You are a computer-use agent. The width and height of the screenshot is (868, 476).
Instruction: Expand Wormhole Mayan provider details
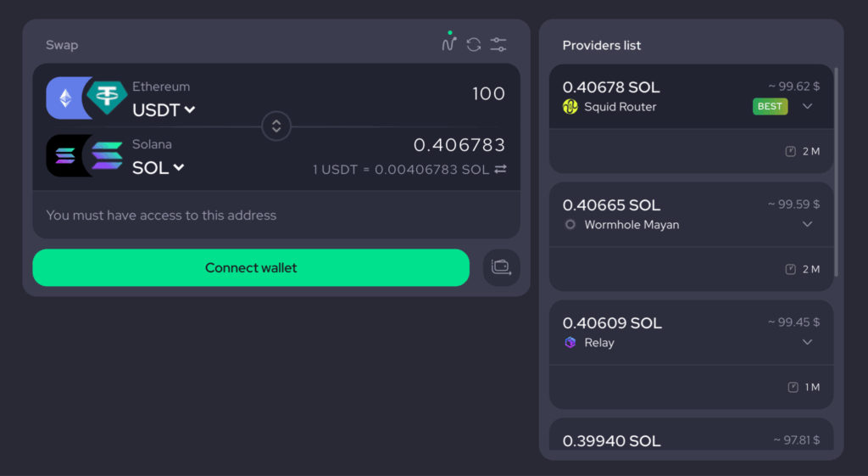807,224
